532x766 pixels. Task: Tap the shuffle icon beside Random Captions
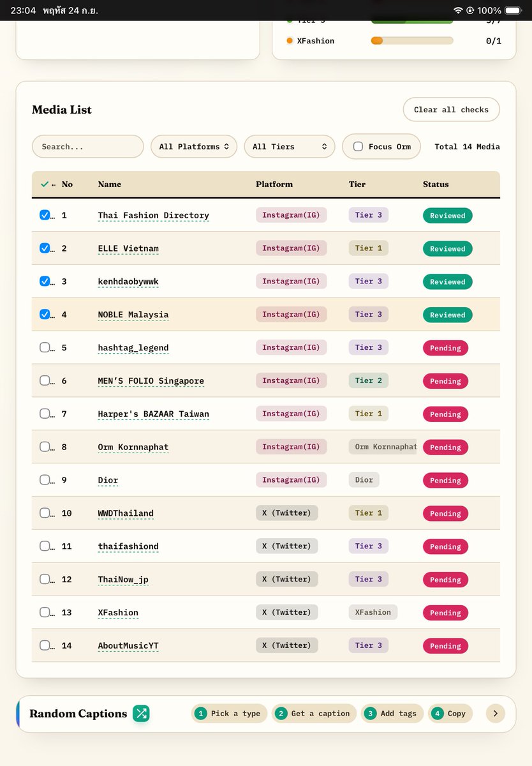(141, 714)
